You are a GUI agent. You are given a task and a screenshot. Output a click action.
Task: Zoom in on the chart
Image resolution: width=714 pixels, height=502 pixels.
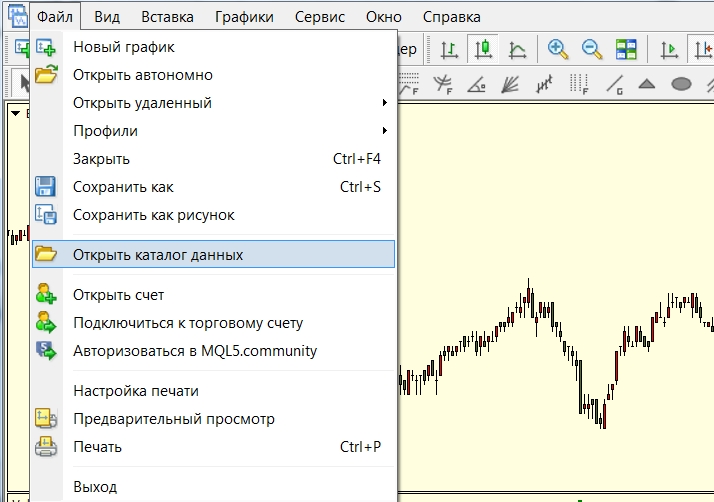558,49
